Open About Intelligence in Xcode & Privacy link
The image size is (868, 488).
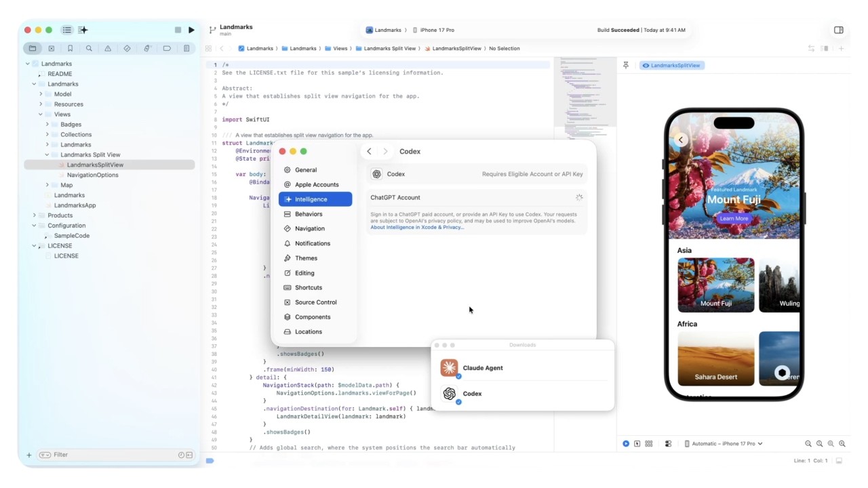click(x=417, y=227)
